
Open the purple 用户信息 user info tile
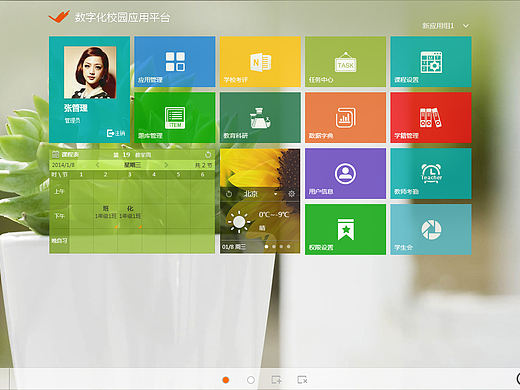(345, 174)
